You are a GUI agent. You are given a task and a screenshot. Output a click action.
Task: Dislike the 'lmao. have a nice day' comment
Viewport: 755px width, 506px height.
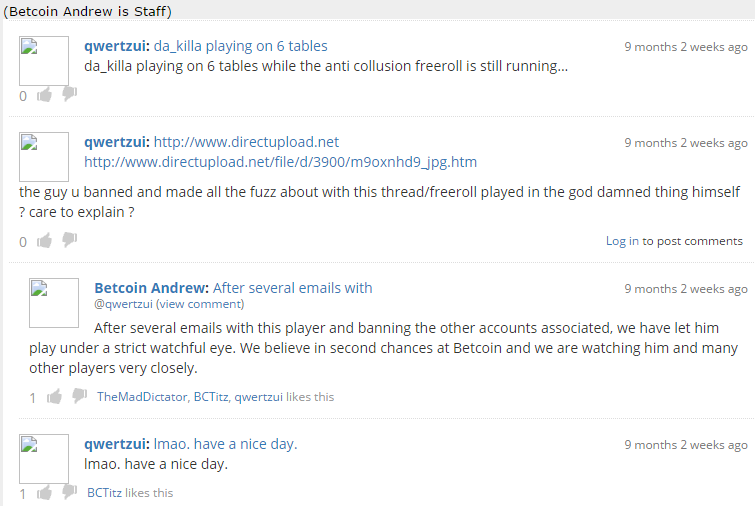70,492
